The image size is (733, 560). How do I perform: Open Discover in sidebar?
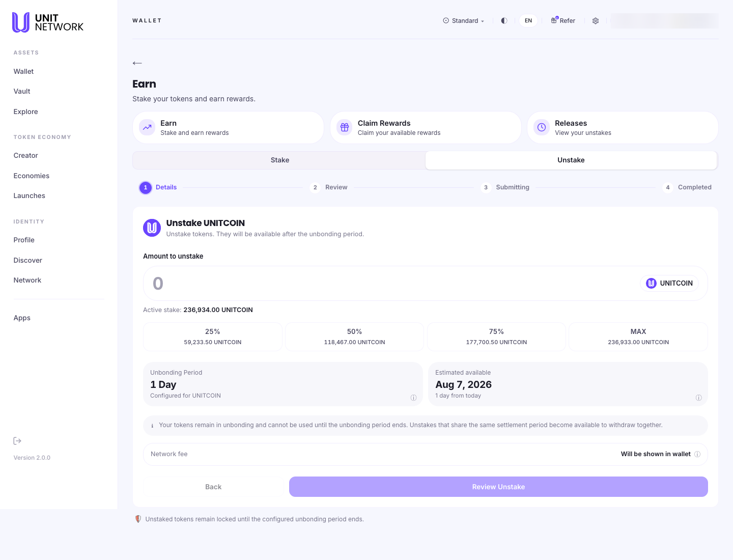click(27, 260)
